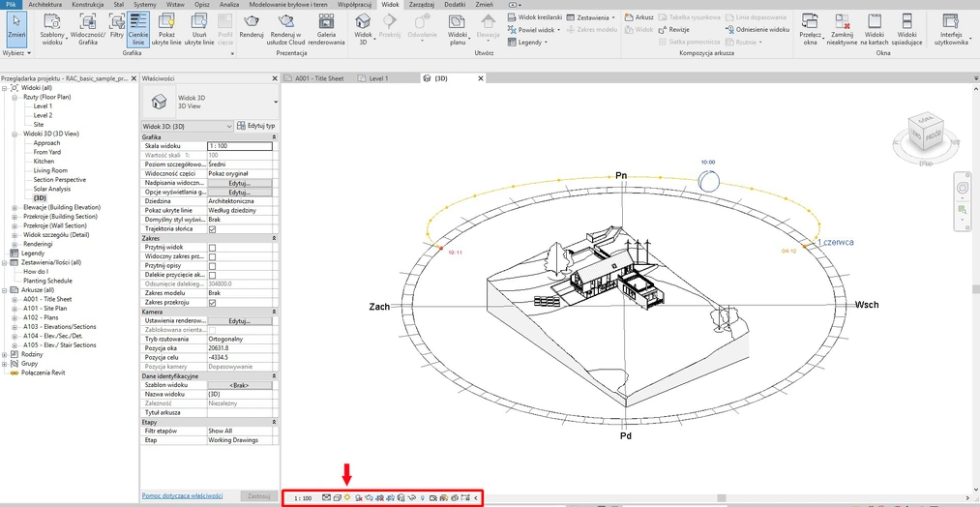Open the Level 1 view tab
The image size is (980, 507).
[x=378, y=77]
